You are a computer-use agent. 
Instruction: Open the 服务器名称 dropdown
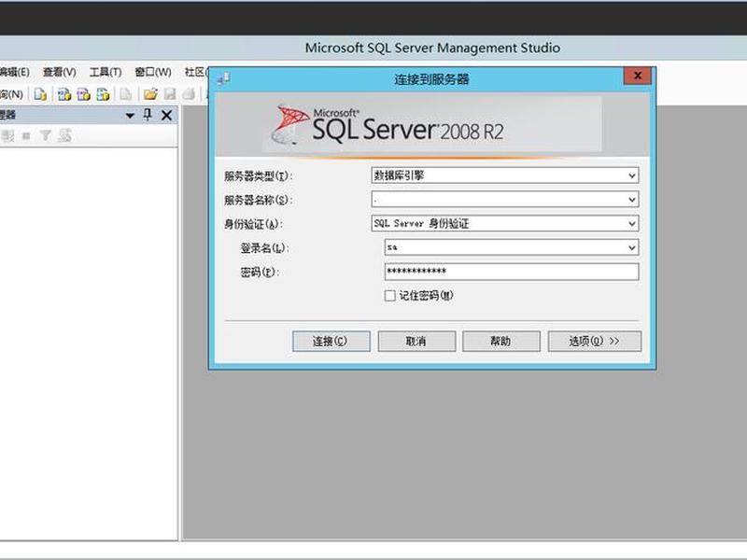[632, 199]
